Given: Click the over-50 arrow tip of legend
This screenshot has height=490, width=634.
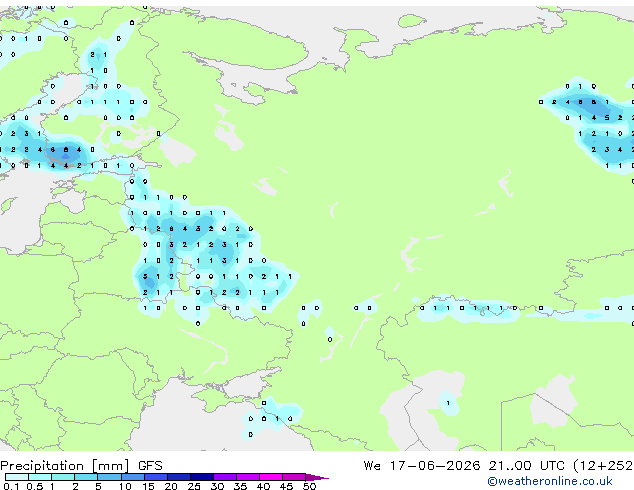Looking at the screenshot, I should 317,477.
